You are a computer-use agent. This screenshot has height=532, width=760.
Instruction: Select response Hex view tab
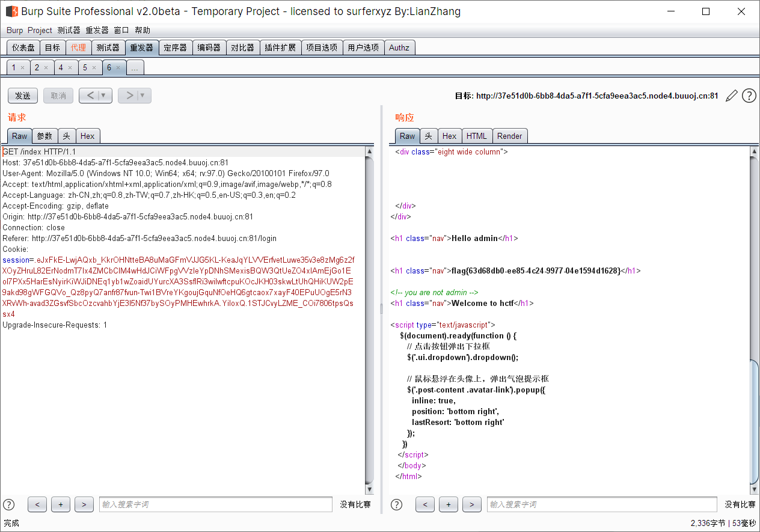coord(450,136)
